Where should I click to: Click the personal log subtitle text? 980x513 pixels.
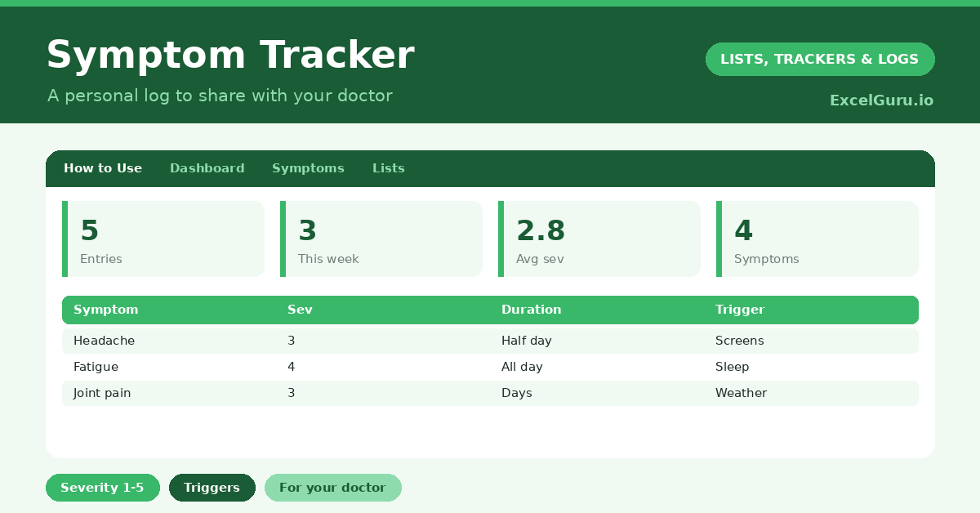pos(220,96)
